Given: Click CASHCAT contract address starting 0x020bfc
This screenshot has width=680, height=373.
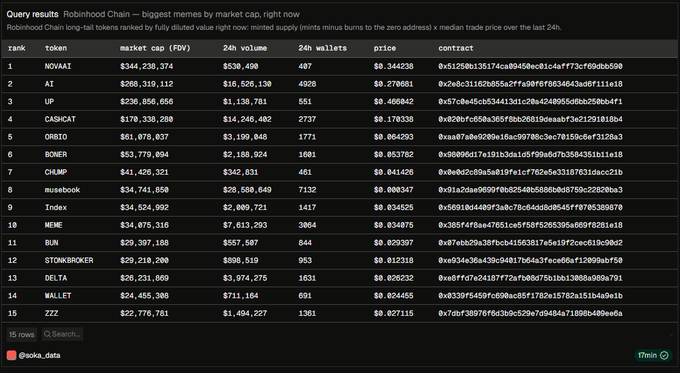Looking at the screenshot, I should coord(530,119).
